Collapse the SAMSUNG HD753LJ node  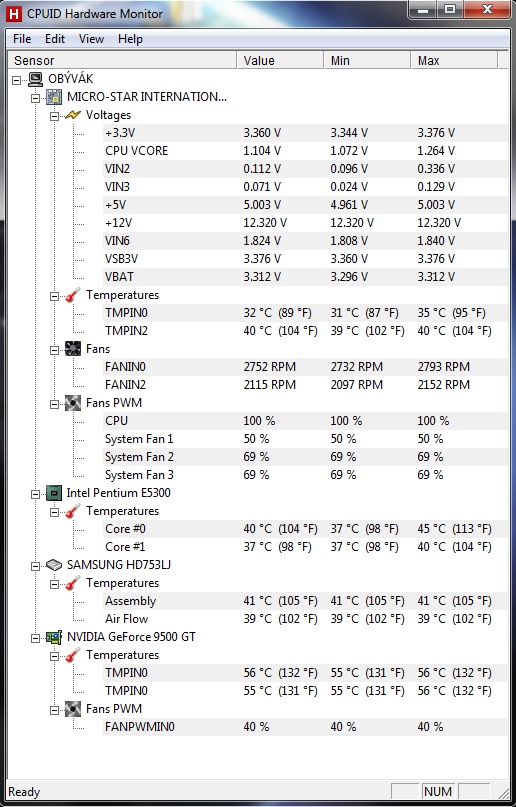point(35,566)
